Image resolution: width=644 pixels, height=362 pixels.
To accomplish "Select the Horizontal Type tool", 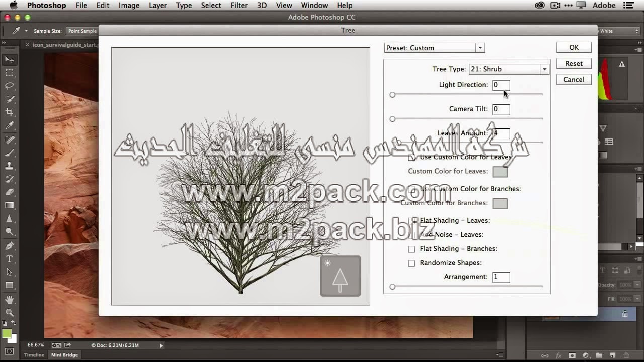I will point(10,259).
